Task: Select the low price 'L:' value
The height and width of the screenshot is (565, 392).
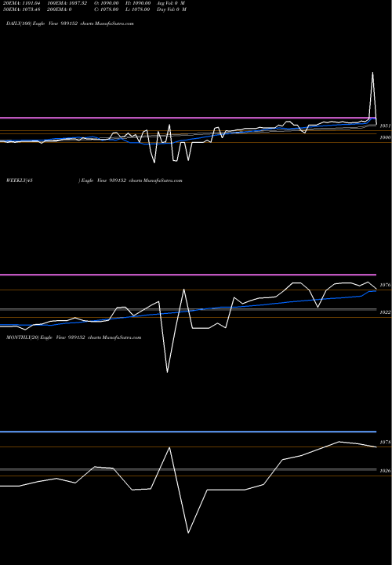Action: coord(138,9)
